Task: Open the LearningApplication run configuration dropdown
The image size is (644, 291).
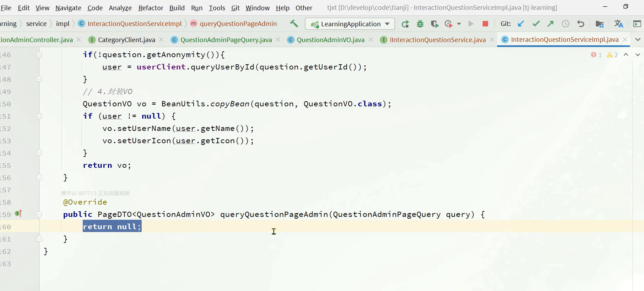Action: point(350,24)
